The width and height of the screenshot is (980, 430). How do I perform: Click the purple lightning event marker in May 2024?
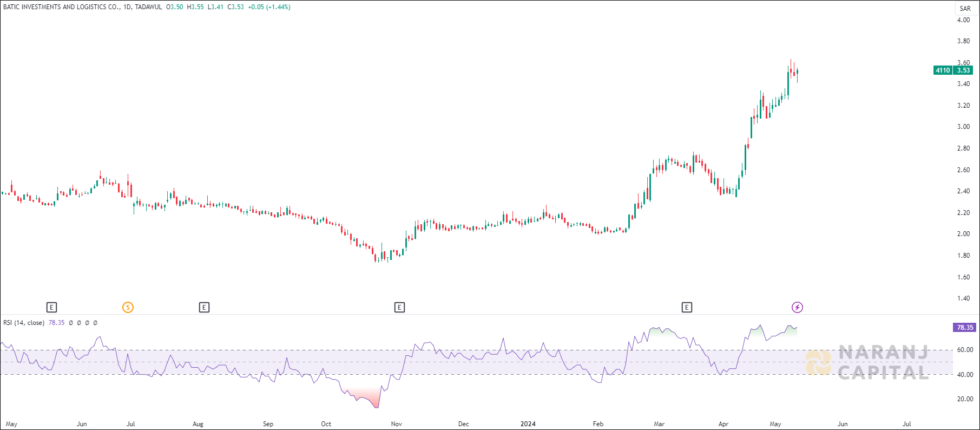click(x=797, y=308)
